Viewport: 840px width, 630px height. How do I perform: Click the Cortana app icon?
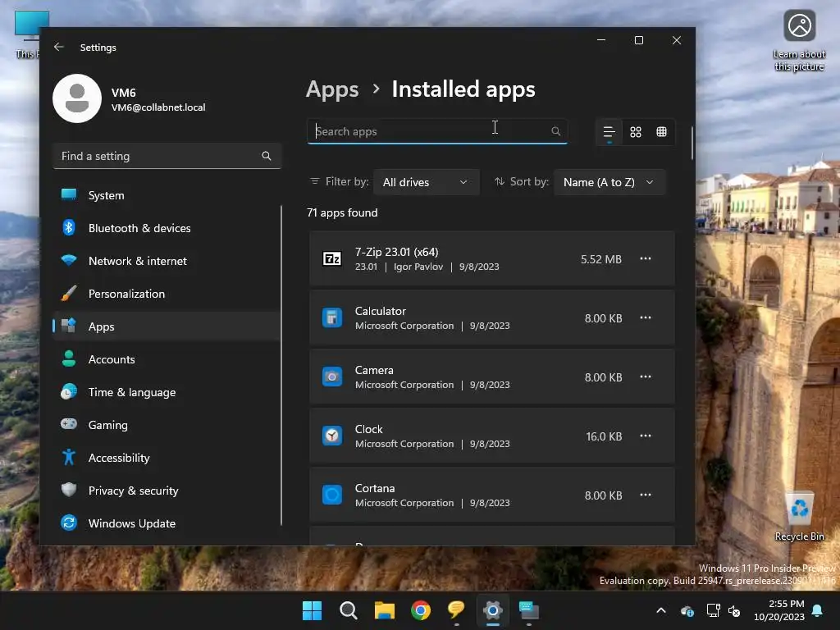(332, 495)
